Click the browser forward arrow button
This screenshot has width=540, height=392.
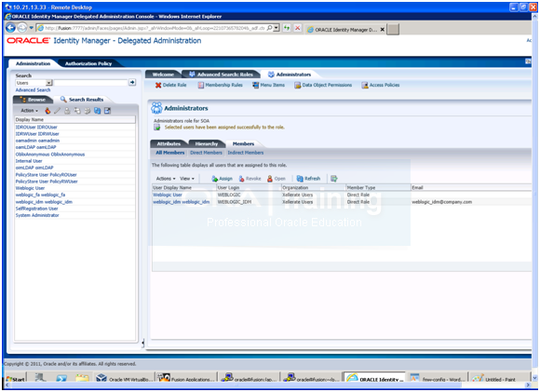(21, 28)
